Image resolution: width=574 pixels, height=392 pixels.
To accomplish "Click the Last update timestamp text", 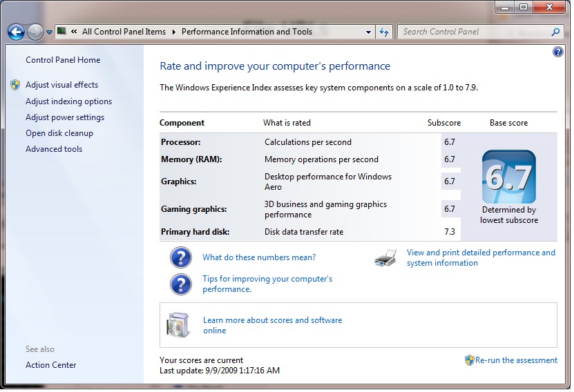I will (x=220, y=371).
